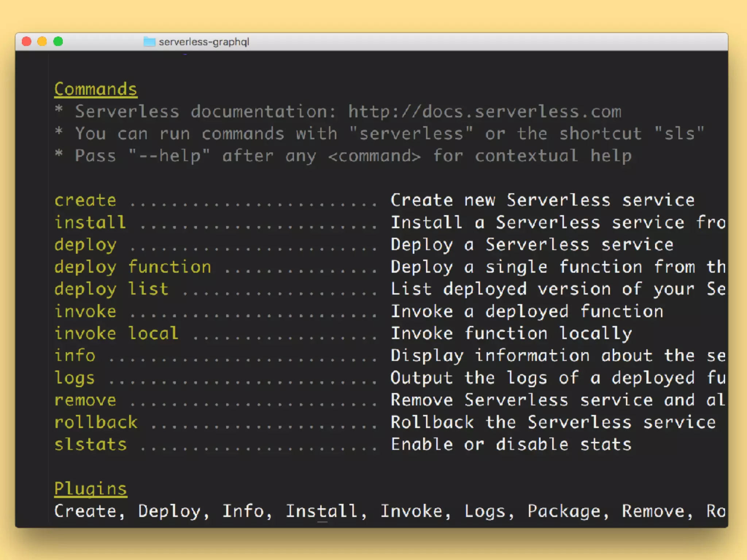
Task: Click the 'install' command name
Action: (x=90, y=222)
